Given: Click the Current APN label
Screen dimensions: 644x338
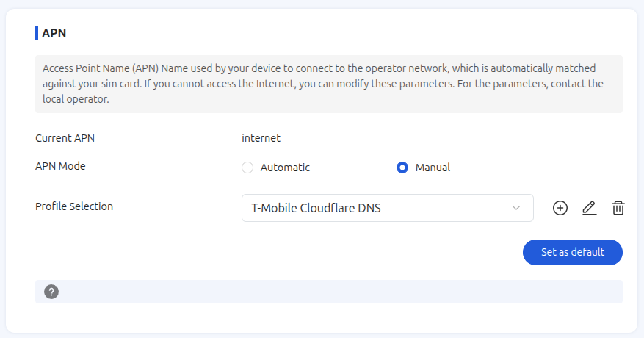Looking at the screenshot, I should click(x=65, y=137).
